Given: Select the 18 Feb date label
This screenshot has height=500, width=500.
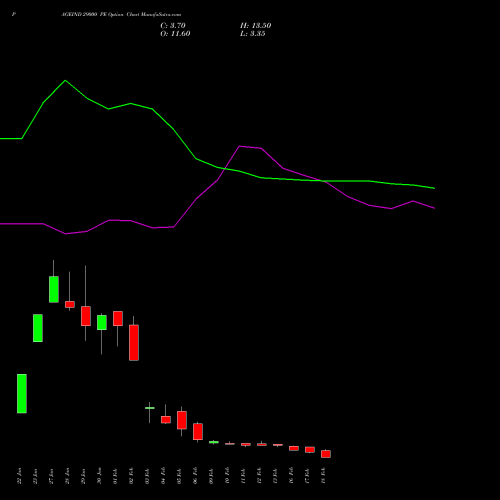Looking at the screenshot, I should tap(323, 476).
